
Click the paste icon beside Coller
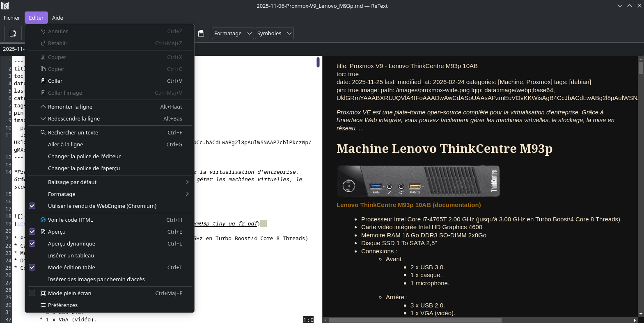[43, 81]
